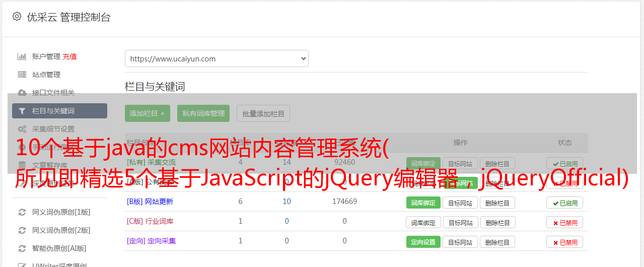This screenshot has height=267, width=644.
Task: Click the 174669 value in 网站更新 row
Action: pyautogui.click(x=344, y=202)
